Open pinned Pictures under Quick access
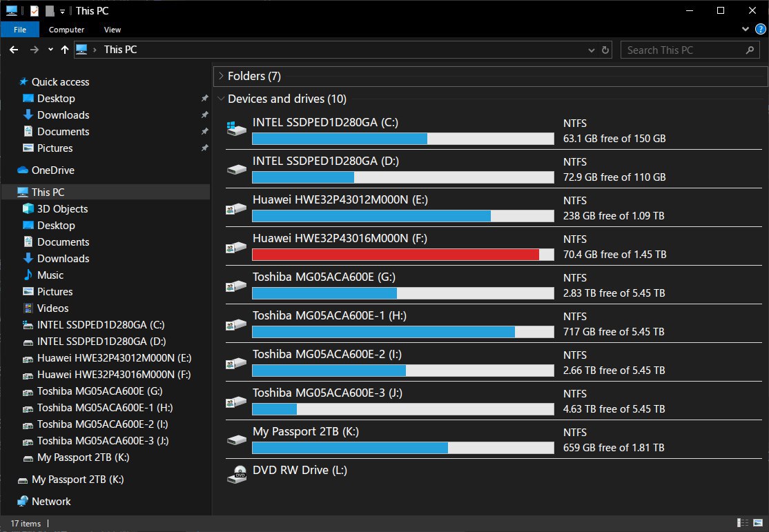The height and width of the screenshot is (532, 769). 55,148
